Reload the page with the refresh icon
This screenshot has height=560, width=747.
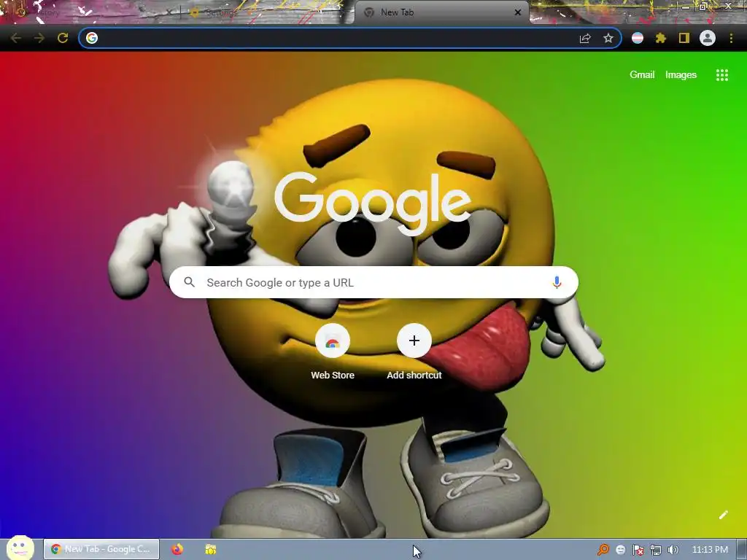point(63,38)
